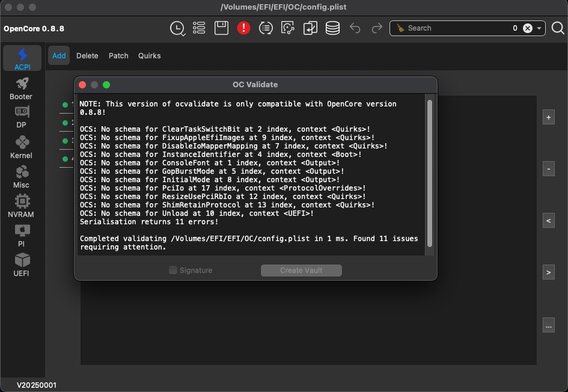The height and width of the screenshot is (392, 568).
Task: Open the database icon in toolbar
Action: click(x=332, y=28)
